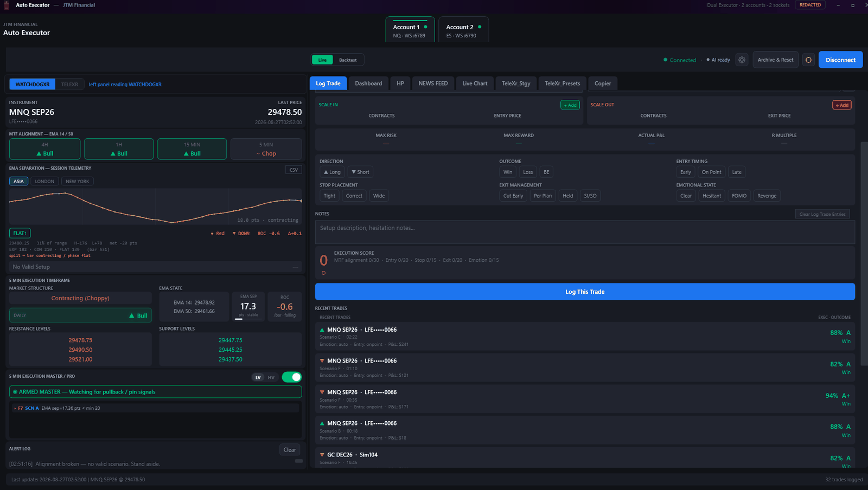Set entry timing to Early
Screen dimensions: 868x490
(686, 172)
